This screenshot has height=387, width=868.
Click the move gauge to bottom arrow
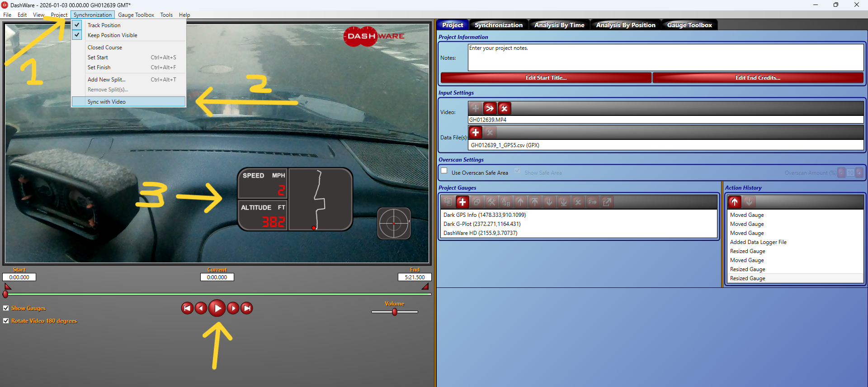coord(563,202)
